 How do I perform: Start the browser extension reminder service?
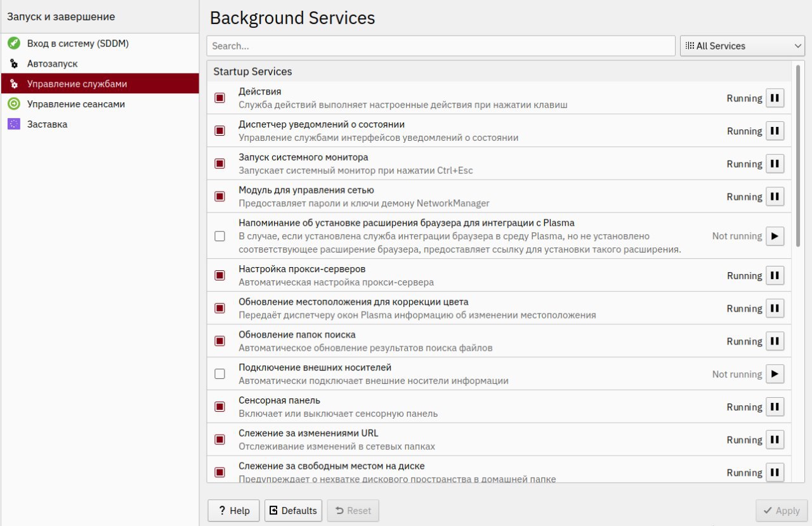pos(775,236)
